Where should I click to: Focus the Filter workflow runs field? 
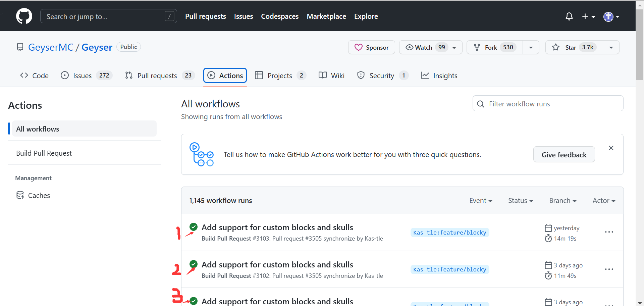[548, 103]
